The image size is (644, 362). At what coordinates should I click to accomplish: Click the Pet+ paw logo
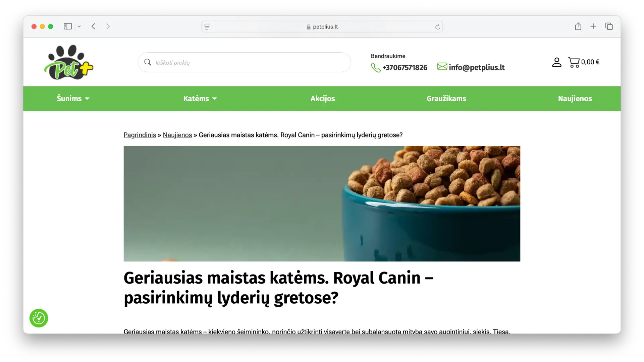click(x=69, y=62)
